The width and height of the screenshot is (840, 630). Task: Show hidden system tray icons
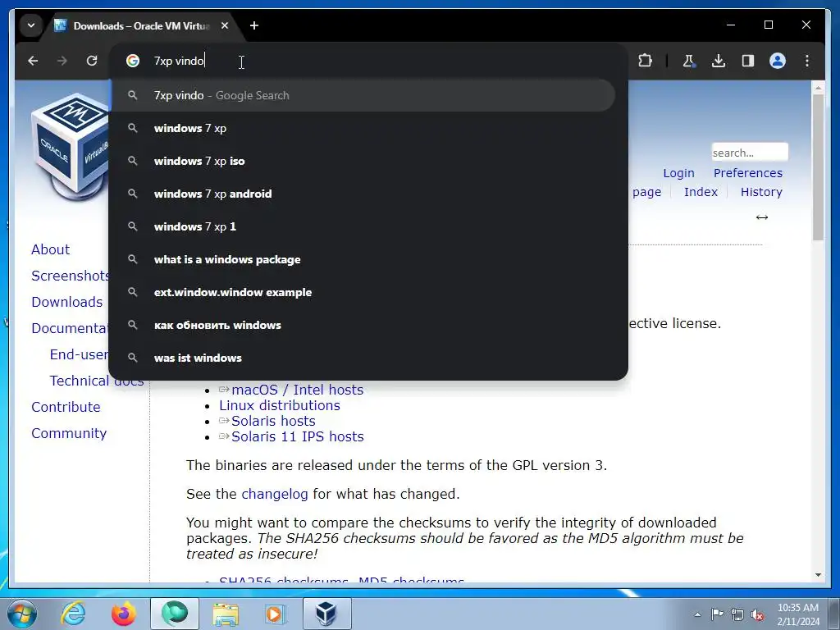697,614
